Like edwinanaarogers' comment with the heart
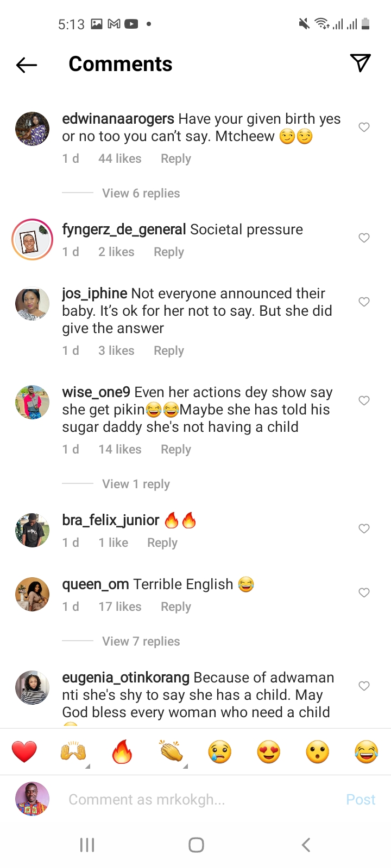The width and height of the screenshot is (391, 868). coord(364,127)
